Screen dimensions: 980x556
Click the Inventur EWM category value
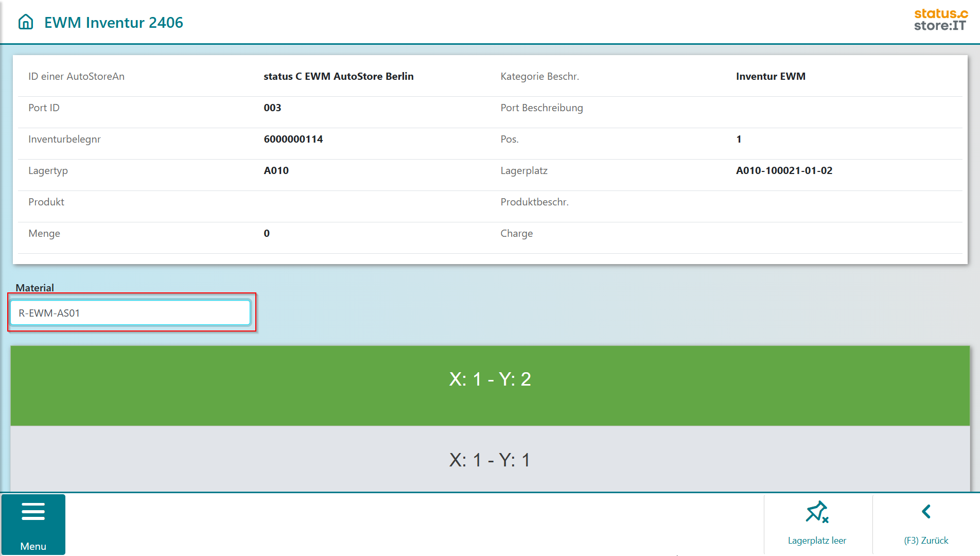(771, 76)
